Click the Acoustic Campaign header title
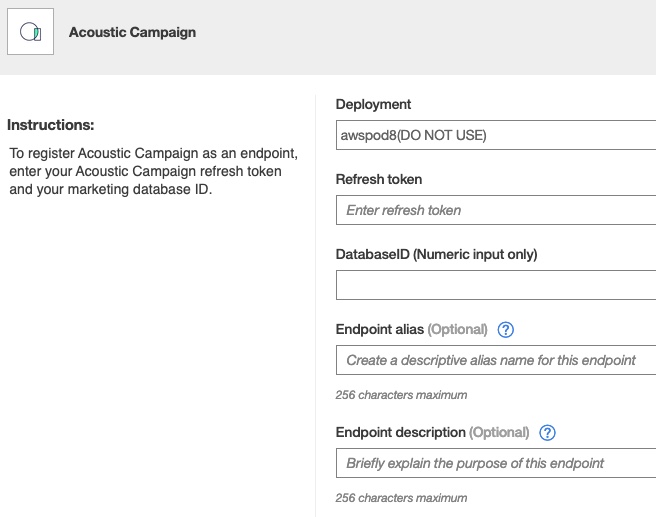 (132, 32)
